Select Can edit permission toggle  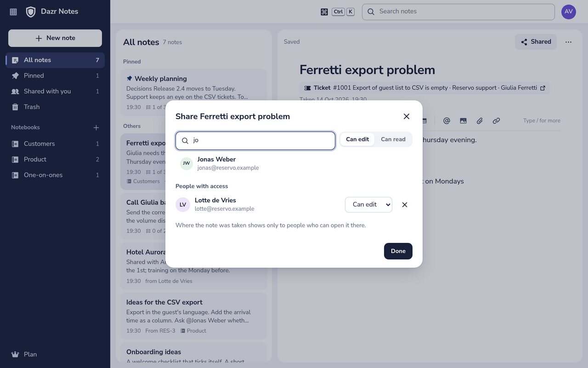click(x=357, y=139)
